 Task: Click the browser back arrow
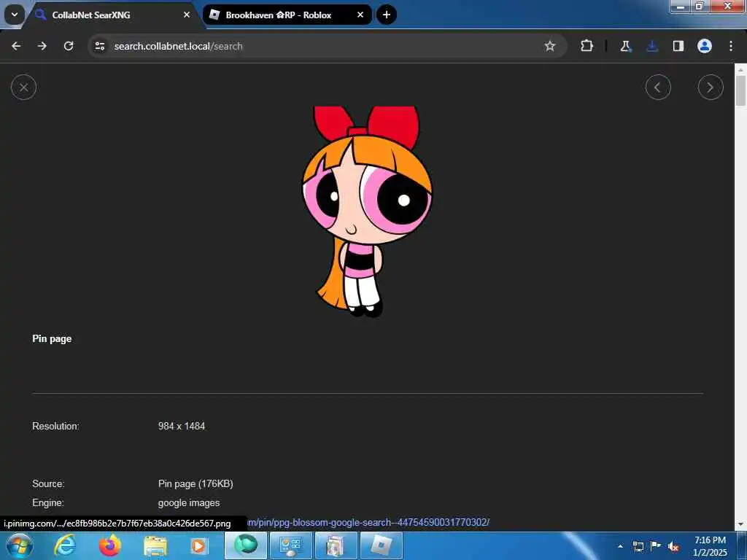(x=16, y=46)
